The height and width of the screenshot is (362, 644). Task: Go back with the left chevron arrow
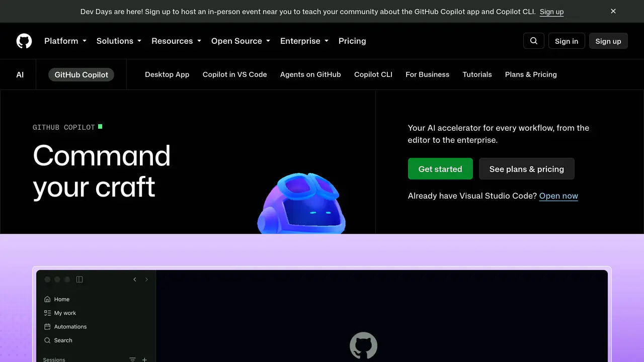click(x=135, y=280)
